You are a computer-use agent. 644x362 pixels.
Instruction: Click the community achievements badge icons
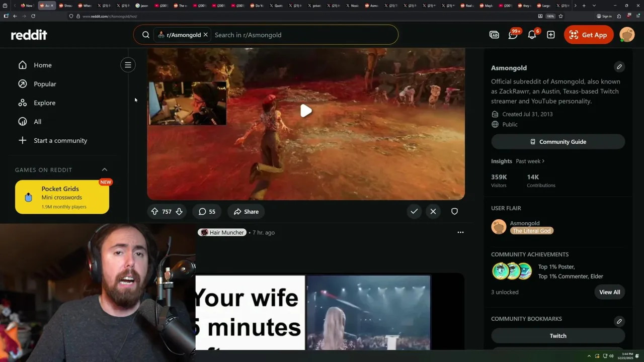click(512, 271)
